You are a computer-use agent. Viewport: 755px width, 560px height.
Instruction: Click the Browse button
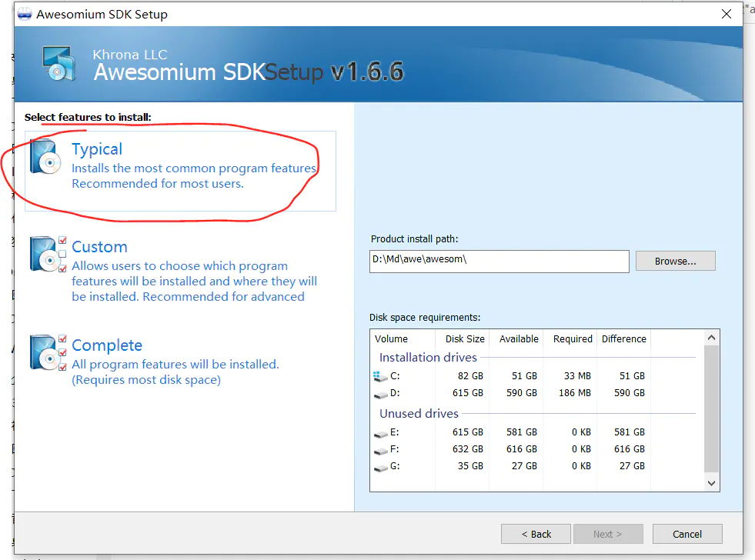click(675, 261)
